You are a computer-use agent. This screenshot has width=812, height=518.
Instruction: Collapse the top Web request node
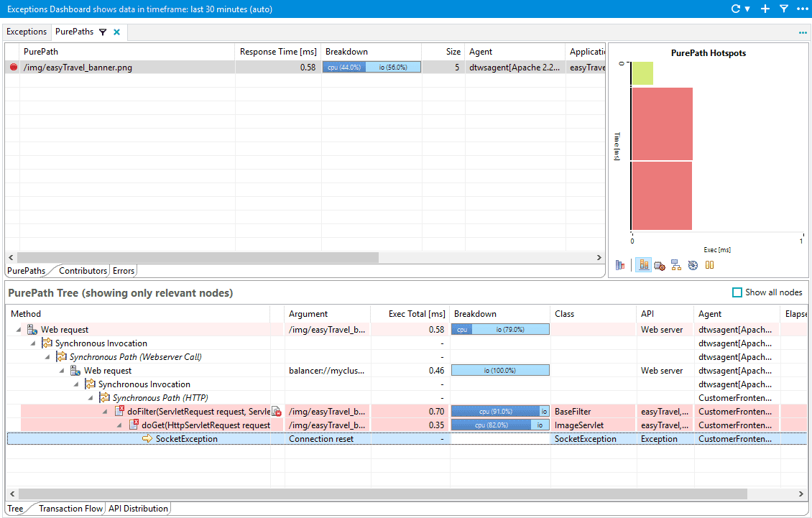click(19, 330)
